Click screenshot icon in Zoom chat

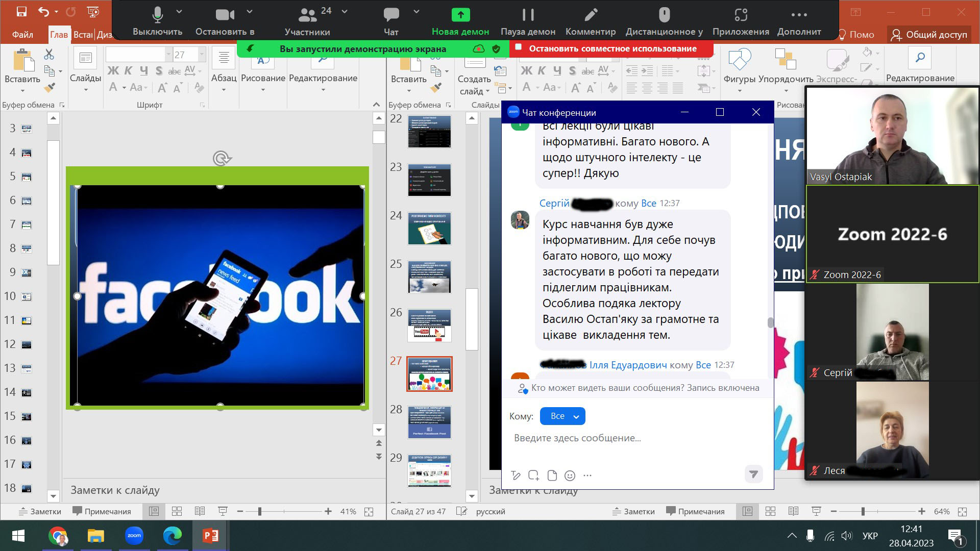point(533,475)
